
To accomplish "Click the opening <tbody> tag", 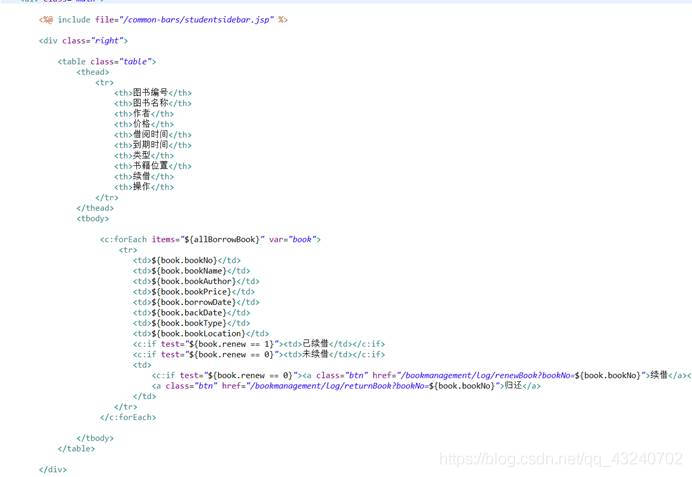I will coord(93,218).
